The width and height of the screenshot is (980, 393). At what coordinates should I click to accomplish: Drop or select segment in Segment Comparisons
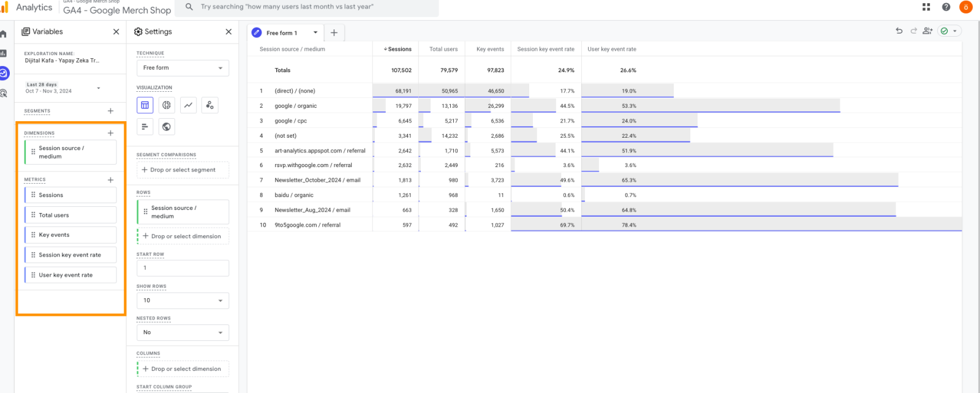pos(183,170)
